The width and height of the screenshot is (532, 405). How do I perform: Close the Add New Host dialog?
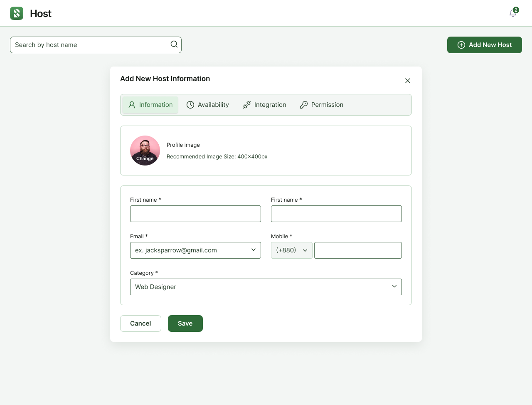408,81
